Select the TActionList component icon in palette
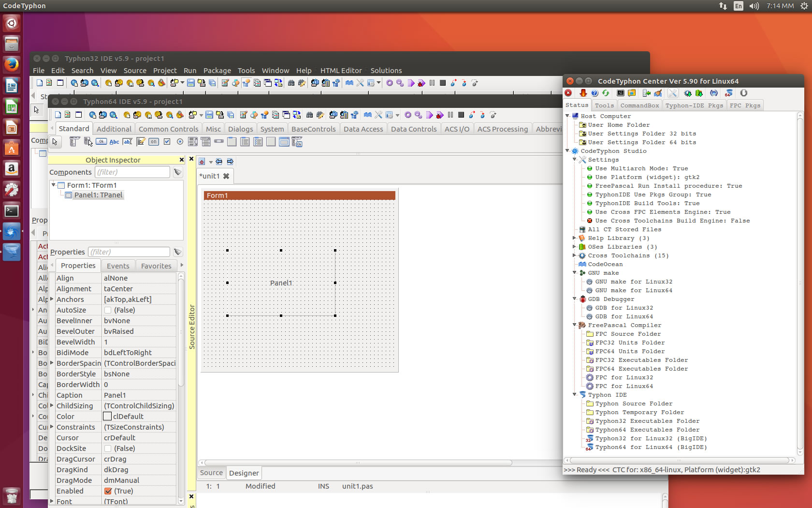Image resolution: width=812 pixels, height=508 pixels. 297,142
